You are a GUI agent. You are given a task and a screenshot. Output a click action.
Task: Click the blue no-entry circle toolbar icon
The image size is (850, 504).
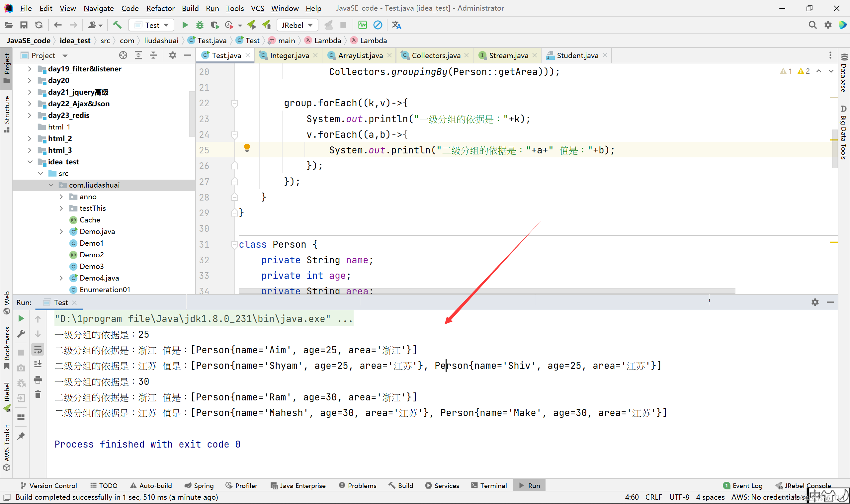pos(378,25)
